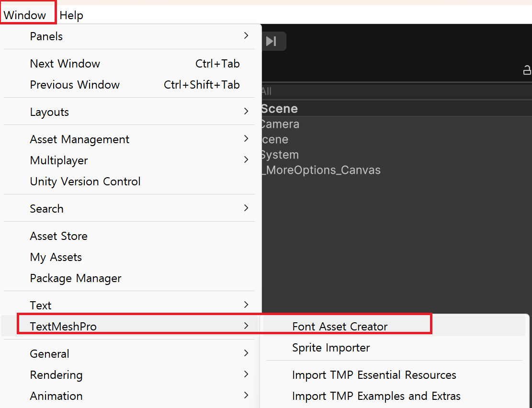Expand the Rendering submenu
Image resolution: width=532 pixels, height=408 pixels.
click(129, 375)
